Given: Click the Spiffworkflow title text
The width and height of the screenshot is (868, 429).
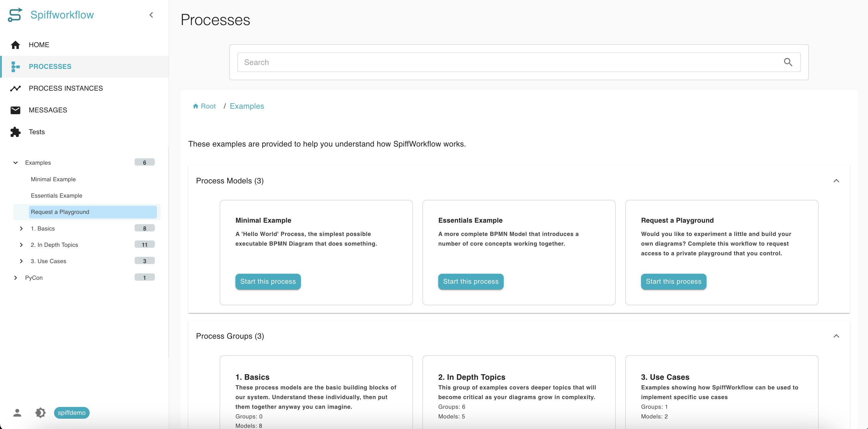Looking at the screenshot, I should pyautogui.click(x=62, y=15).
